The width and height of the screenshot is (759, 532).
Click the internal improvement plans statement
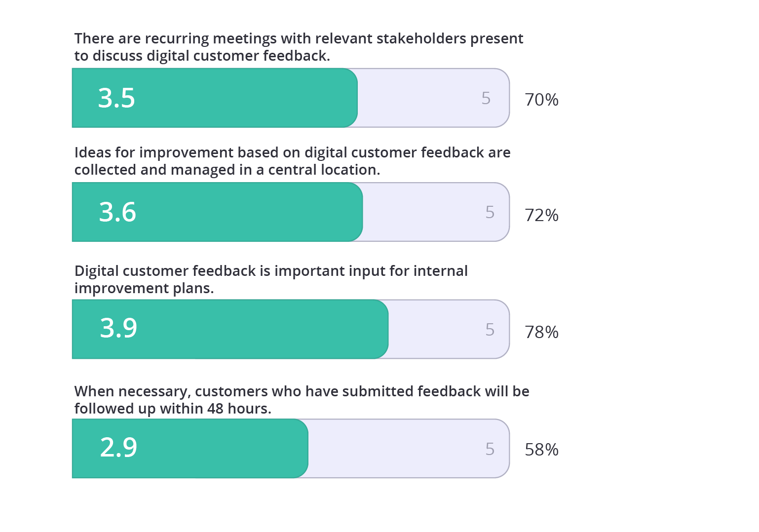pos(271,279)
